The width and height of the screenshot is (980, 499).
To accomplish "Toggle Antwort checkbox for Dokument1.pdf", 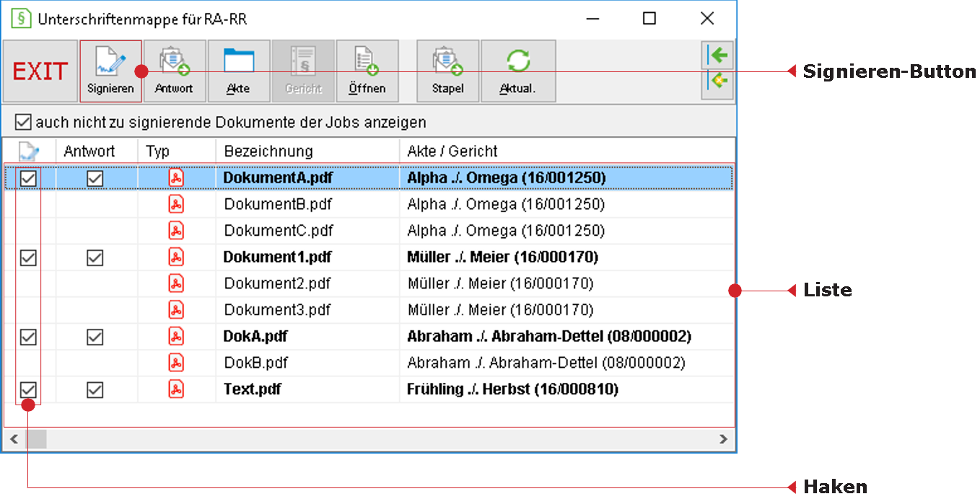I will coord(95,257).
